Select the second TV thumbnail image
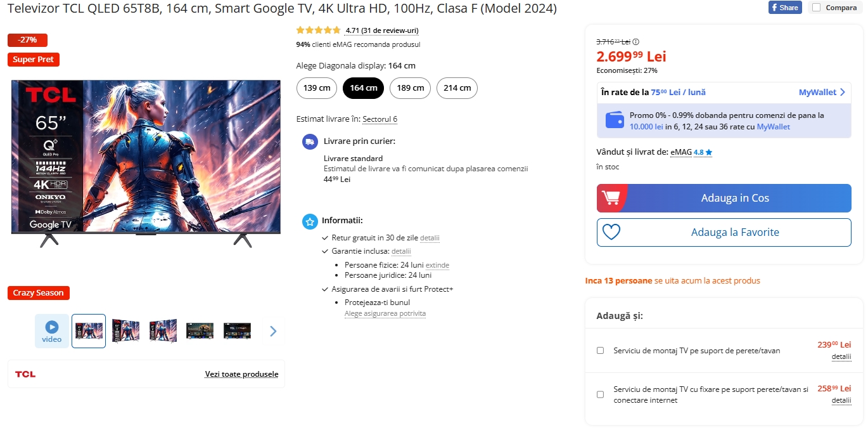This screenshot has width=868, height=430. (125, 331)
